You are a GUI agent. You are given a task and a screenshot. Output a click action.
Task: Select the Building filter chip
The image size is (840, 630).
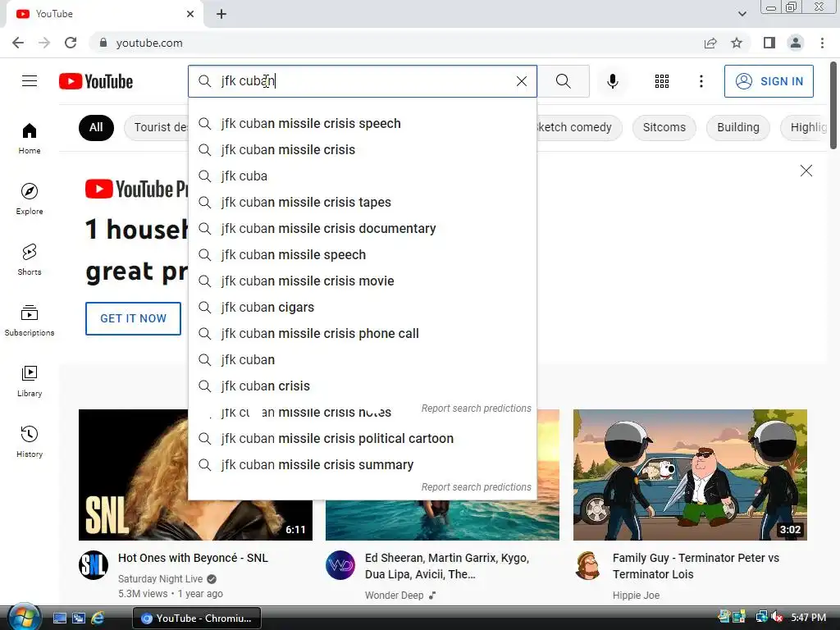point(737,127)
